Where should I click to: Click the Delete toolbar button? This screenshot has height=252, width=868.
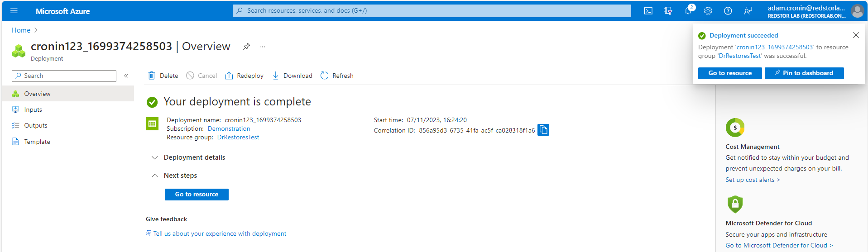point(163,76)
